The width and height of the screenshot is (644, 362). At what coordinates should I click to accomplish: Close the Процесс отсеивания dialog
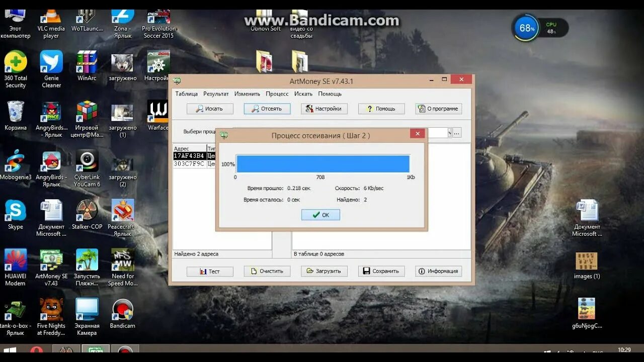coord(417,134)
